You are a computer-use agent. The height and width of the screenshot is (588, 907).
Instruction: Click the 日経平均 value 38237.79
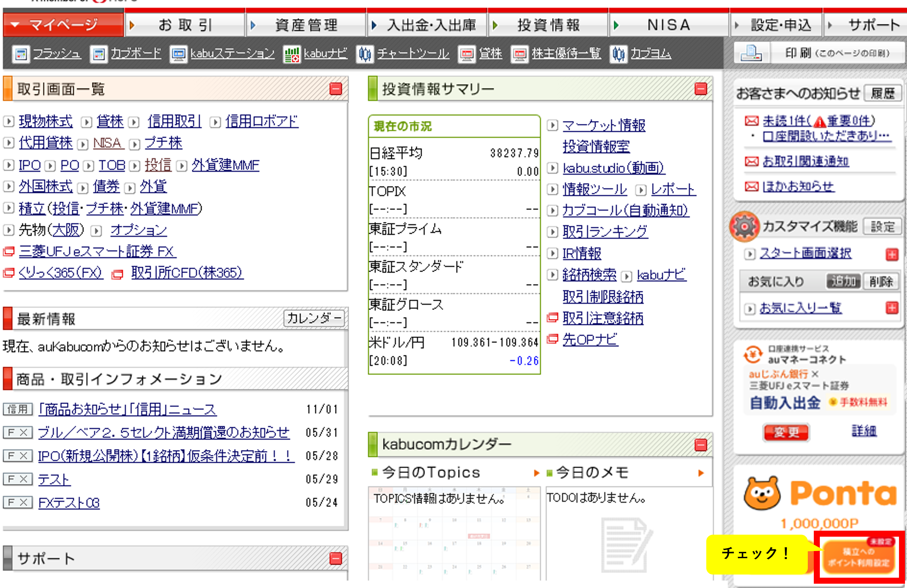click(x=514, y=153)
